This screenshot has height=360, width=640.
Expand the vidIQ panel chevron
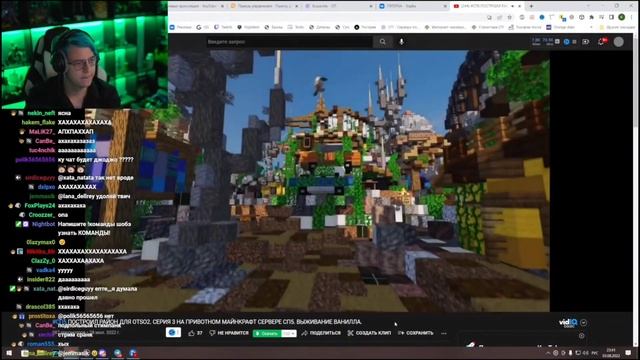[x=584, y=322]
